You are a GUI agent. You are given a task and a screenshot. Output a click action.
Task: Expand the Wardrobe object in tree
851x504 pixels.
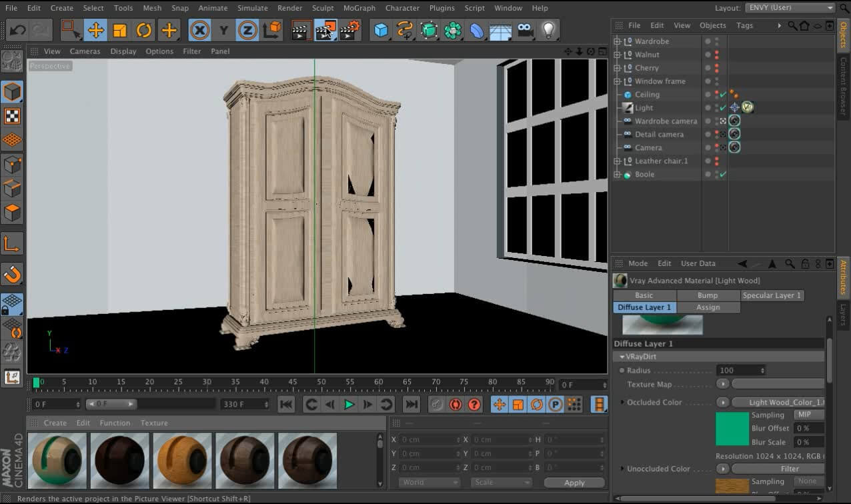click(617, 41)
